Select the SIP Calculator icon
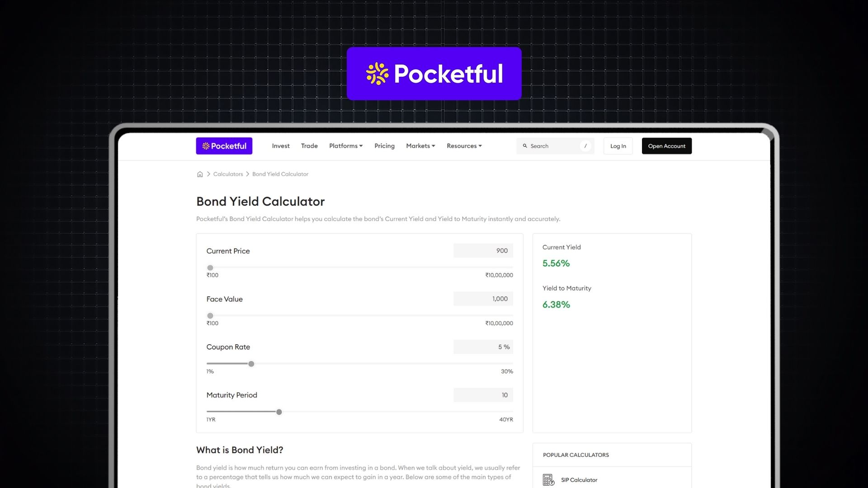868x488 pixels. click(x=548, y=479)
